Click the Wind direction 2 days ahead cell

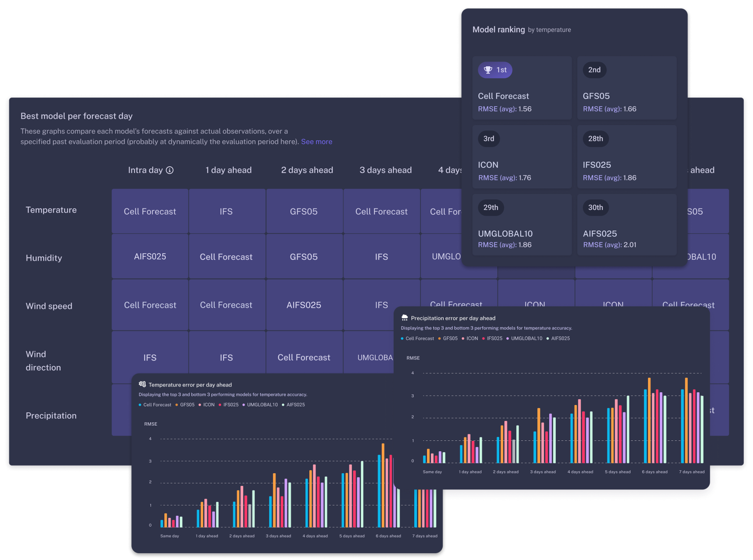click(x=304, y=357)
